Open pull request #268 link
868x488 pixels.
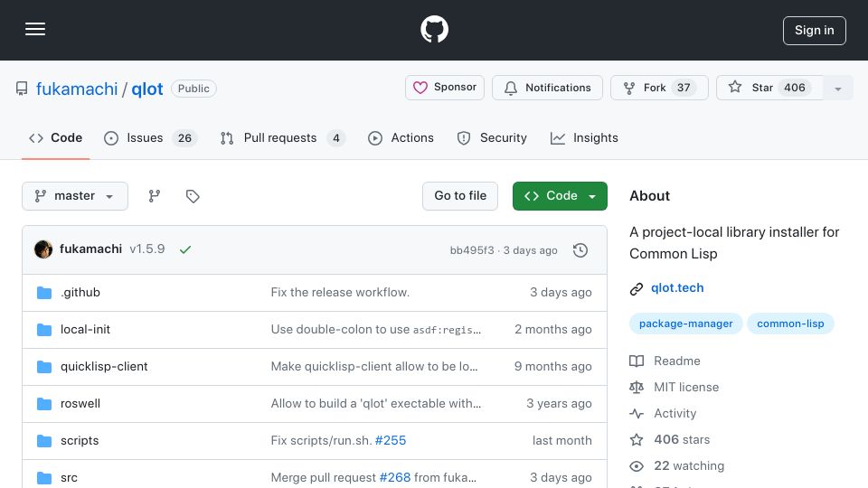[x=395, y=477]
